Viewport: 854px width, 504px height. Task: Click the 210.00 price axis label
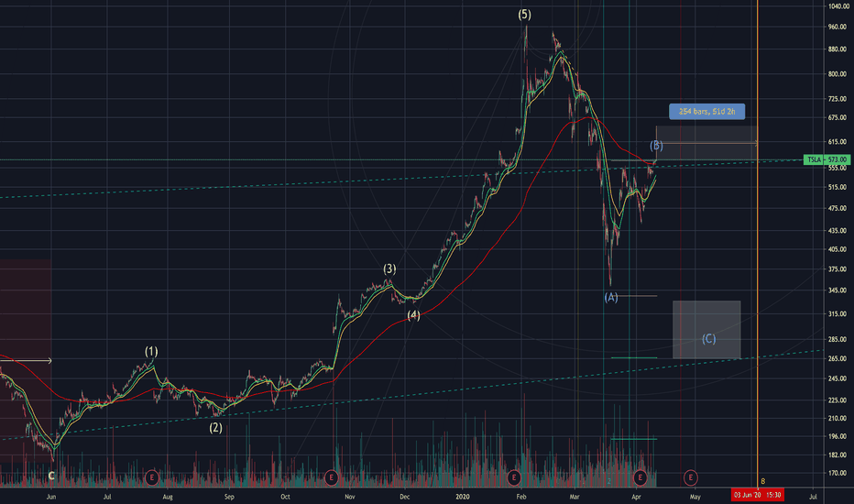(x=838, y=419)
